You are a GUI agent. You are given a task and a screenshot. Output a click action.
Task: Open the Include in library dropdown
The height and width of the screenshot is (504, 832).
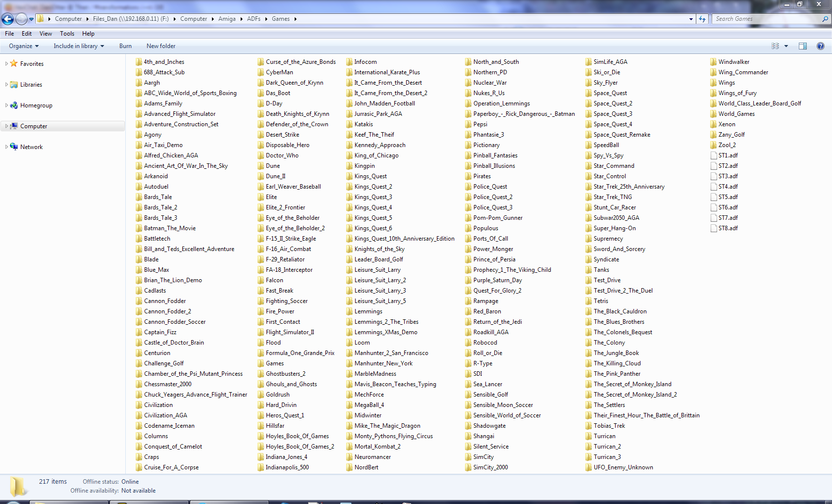[79, 46]
